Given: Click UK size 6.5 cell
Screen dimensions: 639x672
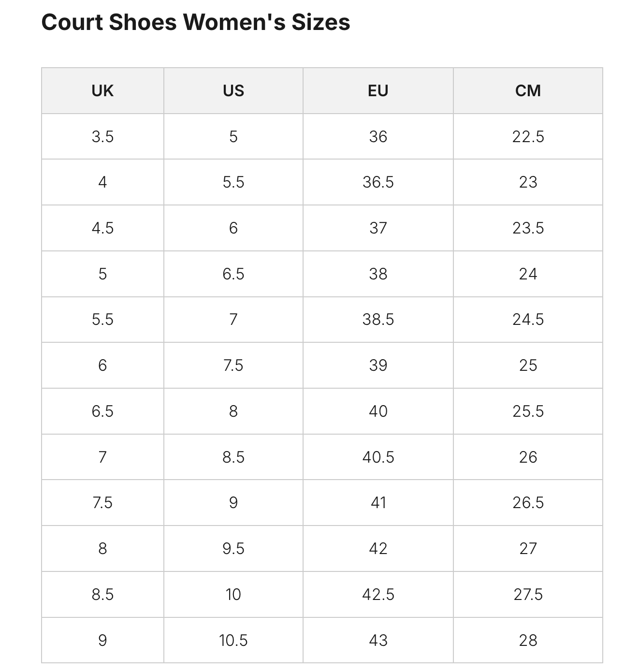Looking at the screenshot, I should (102, 411).
